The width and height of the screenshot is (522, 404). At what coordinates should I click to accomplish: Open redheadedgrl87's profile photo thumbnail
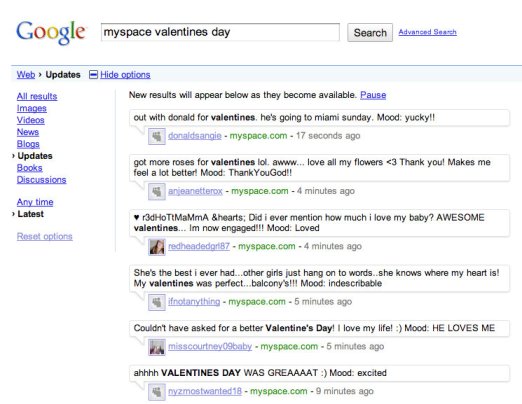157,247
